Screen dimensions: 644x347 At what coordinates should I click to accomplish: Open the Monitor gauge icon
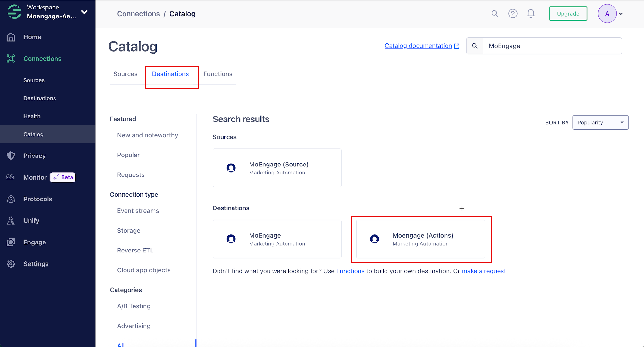coord(10,177)
